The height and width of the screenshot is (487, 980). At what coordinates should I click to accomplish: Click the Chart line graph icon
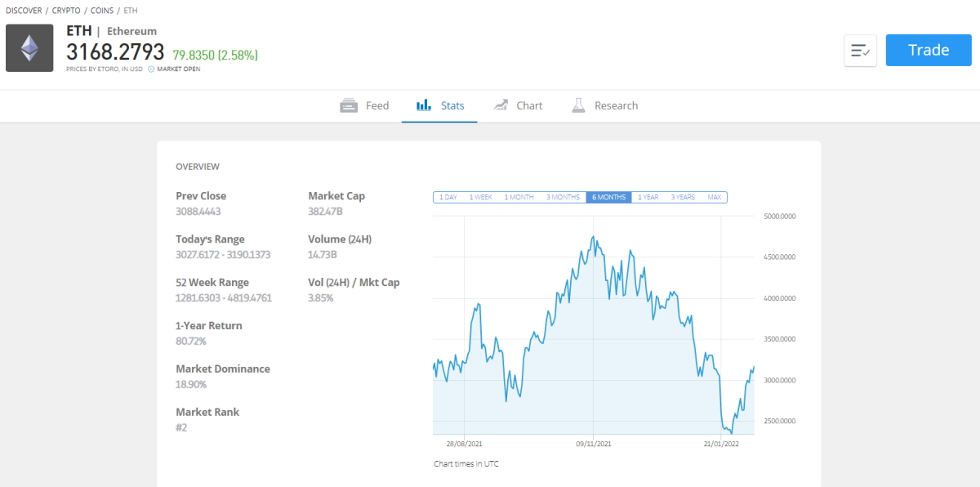[501, 105]
